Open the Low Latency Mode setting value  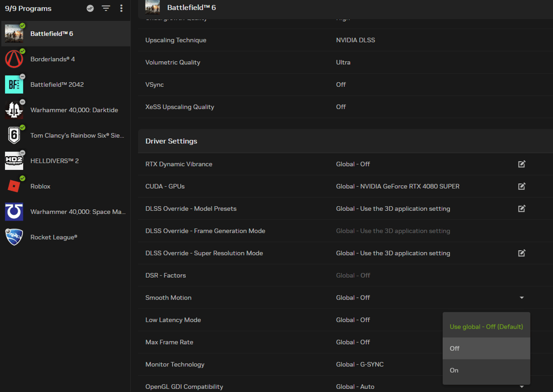(353, 320)
